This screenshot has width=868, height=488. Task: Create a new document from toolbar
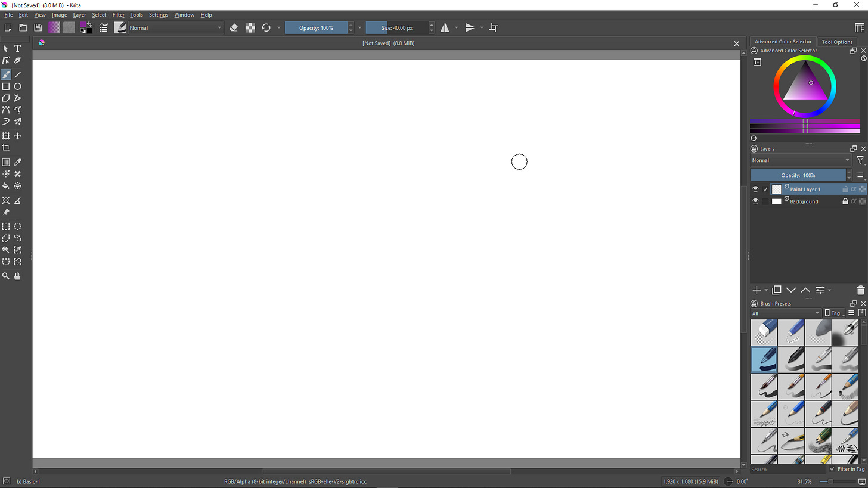point(8,27)
